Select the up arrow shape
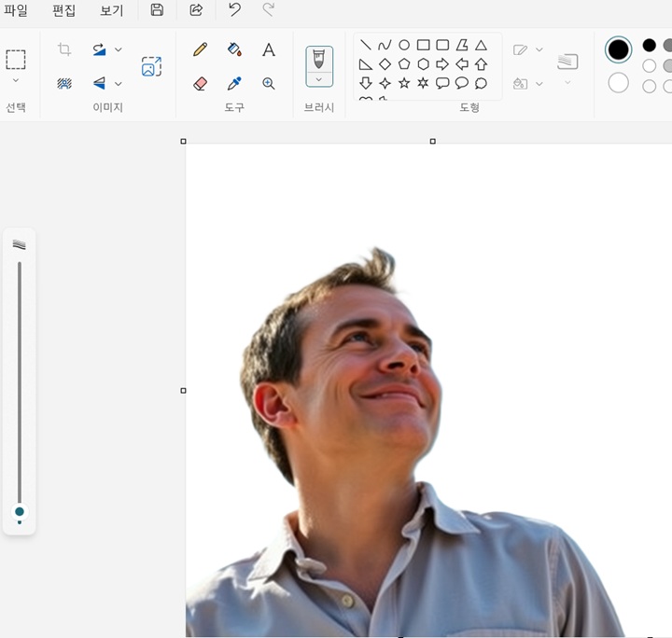Image resolution: width=672 pixels, height=638 pixels. (481, 64)
